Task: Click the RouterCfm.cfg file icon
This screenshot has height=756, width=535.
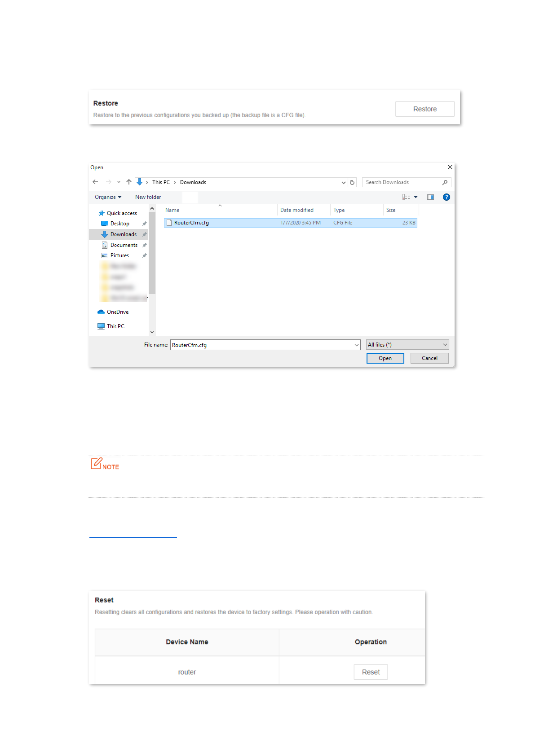Action: pyautogui.click(x=169, y=223)
